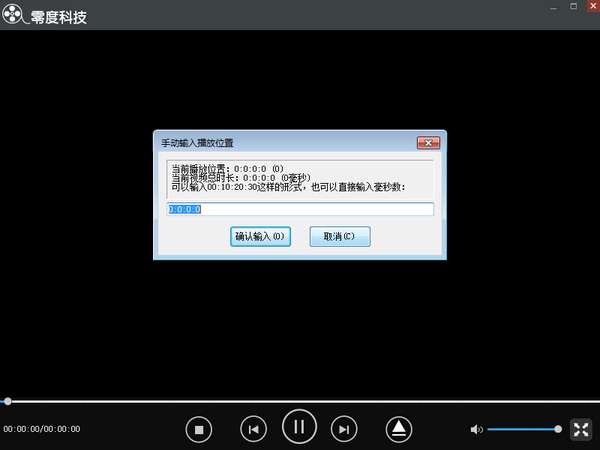The image size is (600, 450).
Task: Click the film reel logo icon
Action: 12,13
